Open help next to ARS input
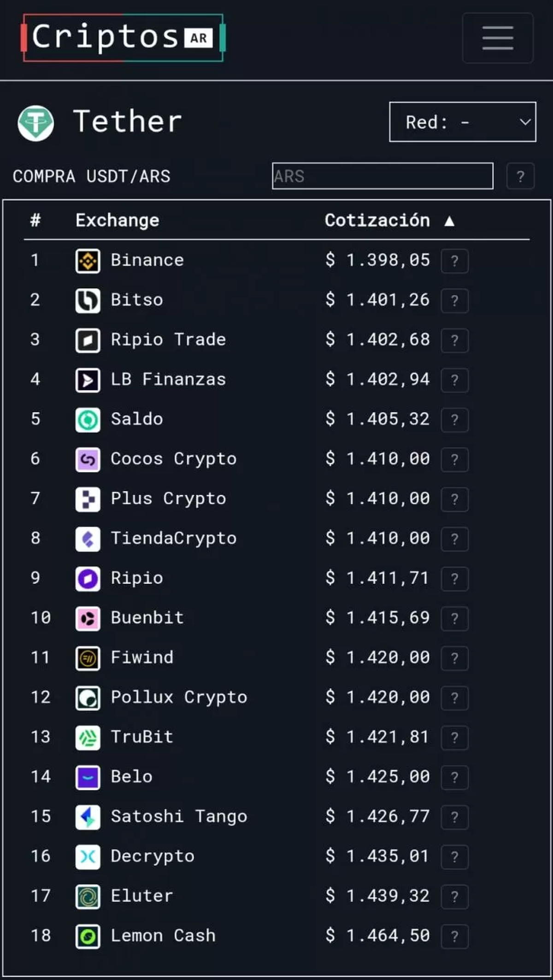 pyautogui.click(x=520, y=176)
